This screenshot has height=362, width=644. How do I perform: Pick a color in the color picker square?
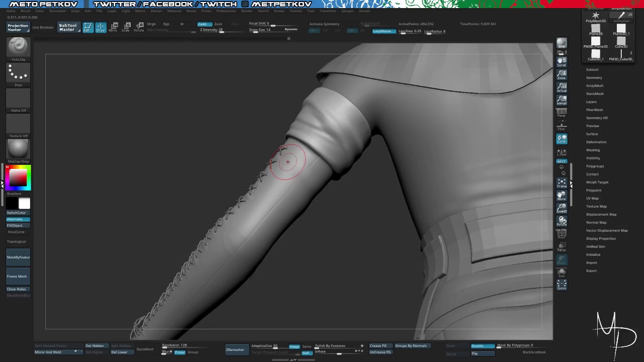click(x=19, y=178)
